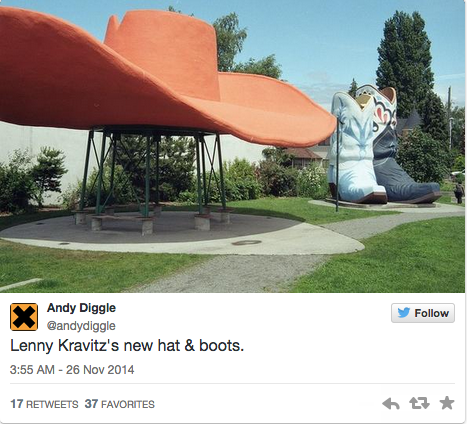The width and height of the screenshot is (467, 424).
Task: Click the @andydiggle handle
Action: coord(81,326)
